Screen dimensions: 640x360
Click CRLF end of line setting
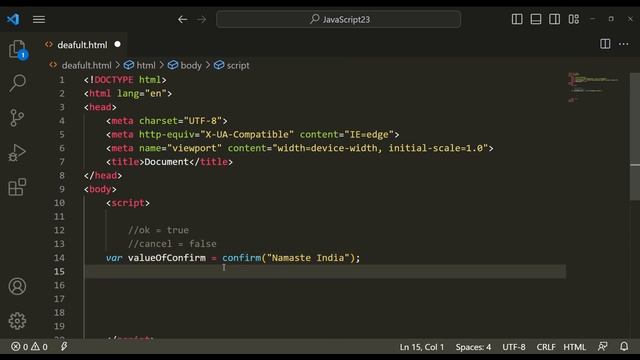546,347
